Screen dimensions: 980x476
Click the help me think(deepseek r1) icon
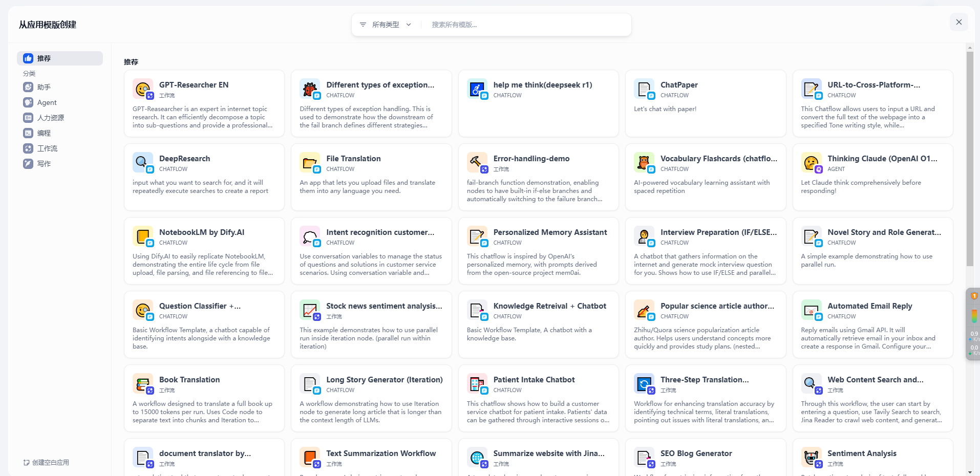(x=477, y=89)
